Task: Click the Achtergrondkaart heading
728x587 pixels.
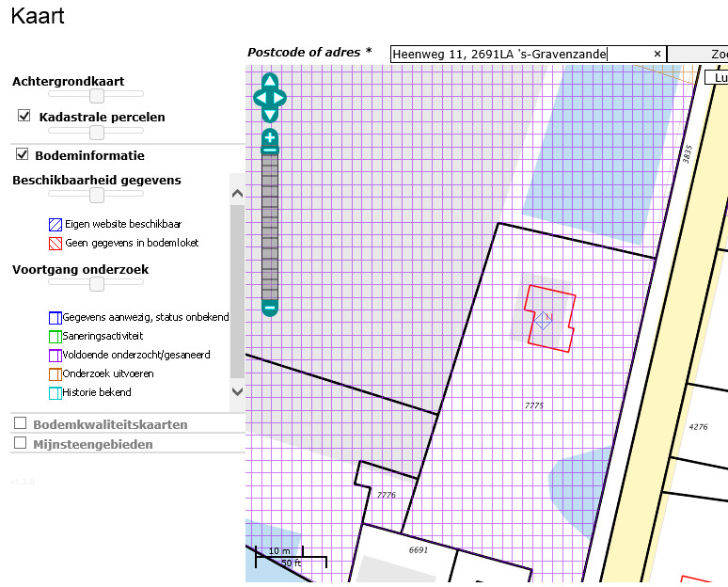Action: click(x=69, y=81)
